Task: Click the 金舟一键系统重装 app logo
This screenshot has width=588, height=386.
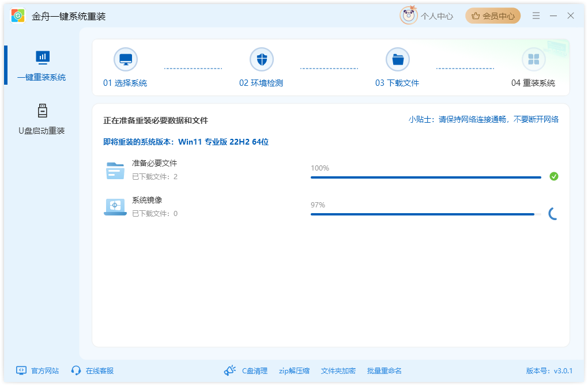Action: [18, 16]
